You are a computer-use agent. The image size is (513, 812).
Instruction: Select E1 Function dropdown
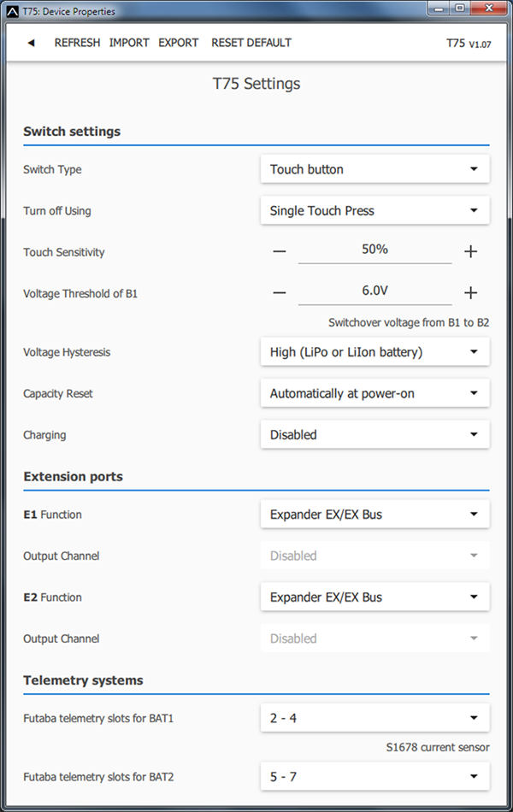point(374,515)
